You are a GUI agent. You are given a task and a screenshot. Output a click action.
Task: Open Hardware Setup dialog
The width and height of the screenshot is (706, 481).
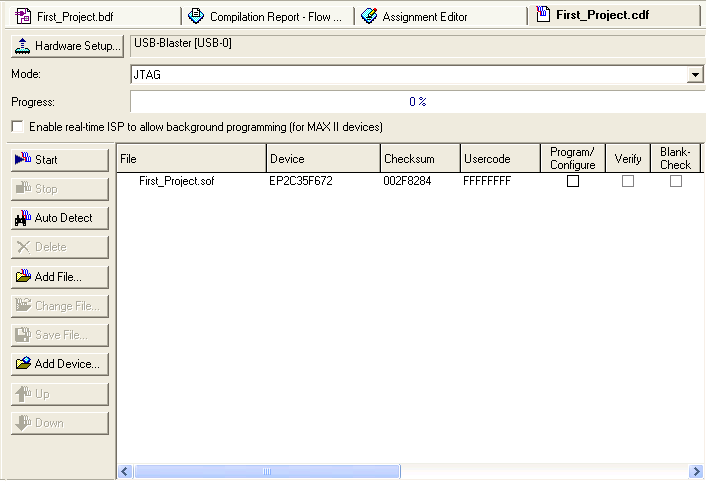click(x=67, y=47)
